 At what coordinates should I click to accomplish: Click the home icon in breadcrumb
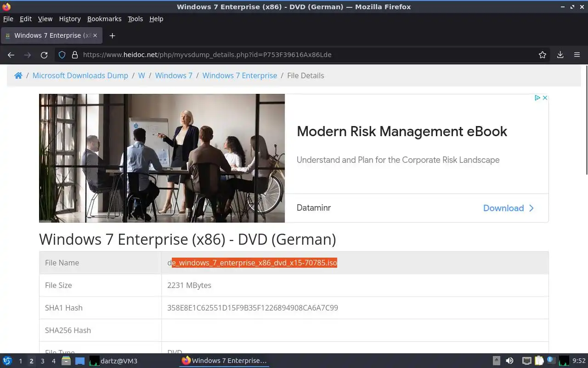pos(18,75)
